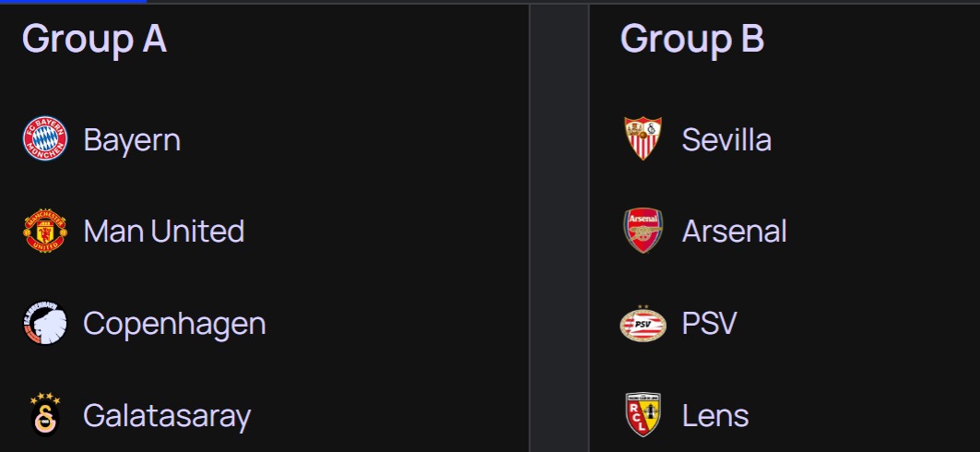Click the divider between Group A and B
The width and height of the screenshot is (980, 452).
pos(559,228)
